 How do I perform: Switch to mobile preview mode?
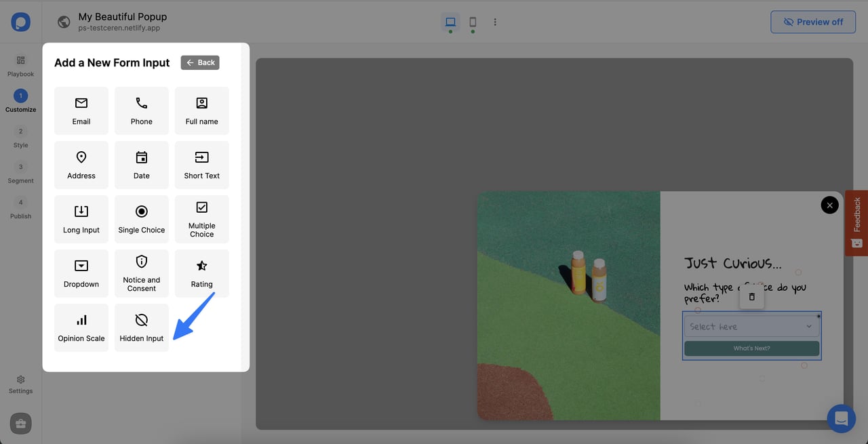(x=473, y=21)
